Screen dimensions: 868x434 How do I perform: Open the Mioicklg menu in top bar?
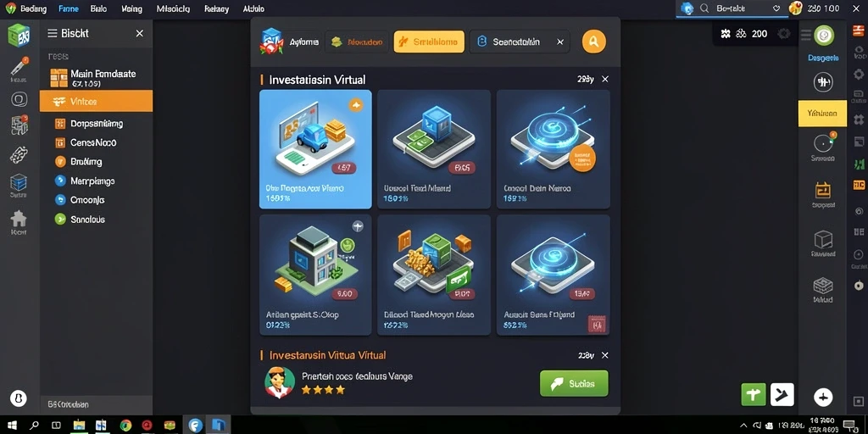173,8
